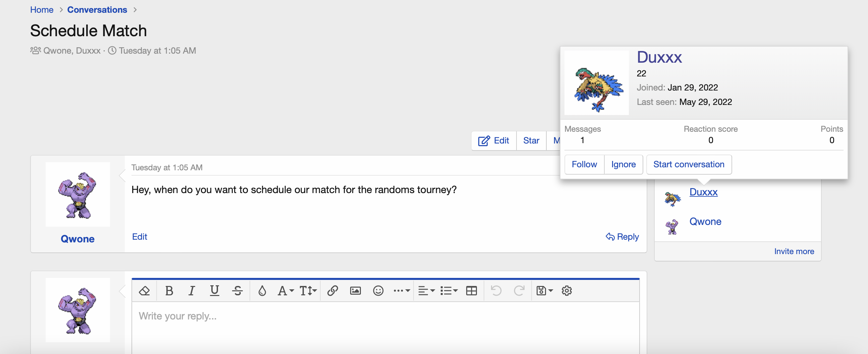Expand the more options ellipsis menu
The width and height of the screenshot is (868, 354).
point(401,290)
